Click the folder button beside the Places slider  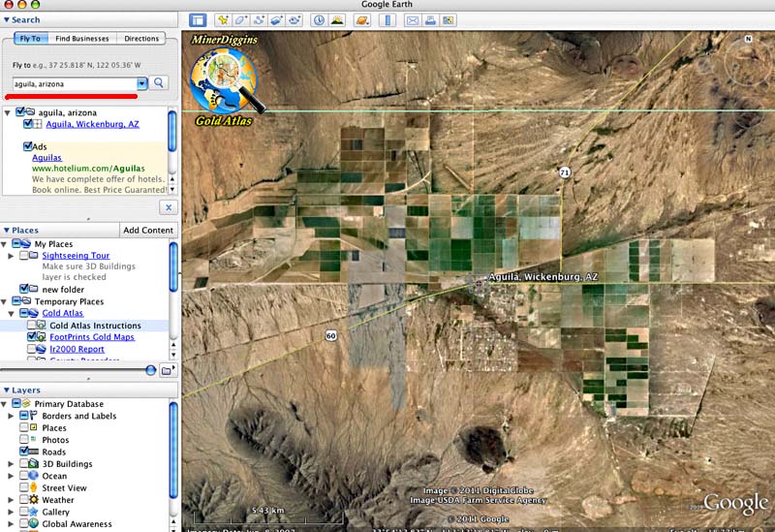pyautogui.click(x=168, y=370)
